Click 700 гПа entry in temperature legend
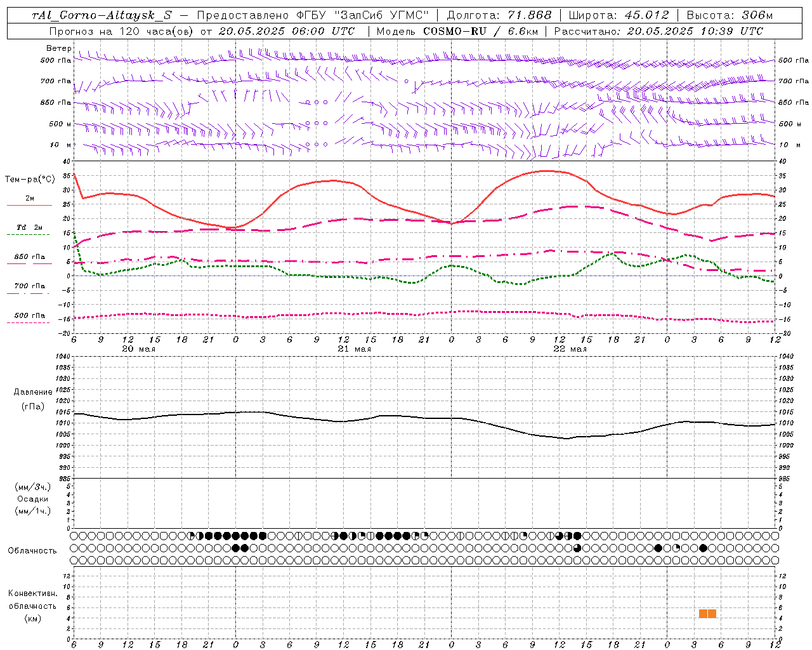812x650 pixels. pyautogui.click(x=30, y=286)
